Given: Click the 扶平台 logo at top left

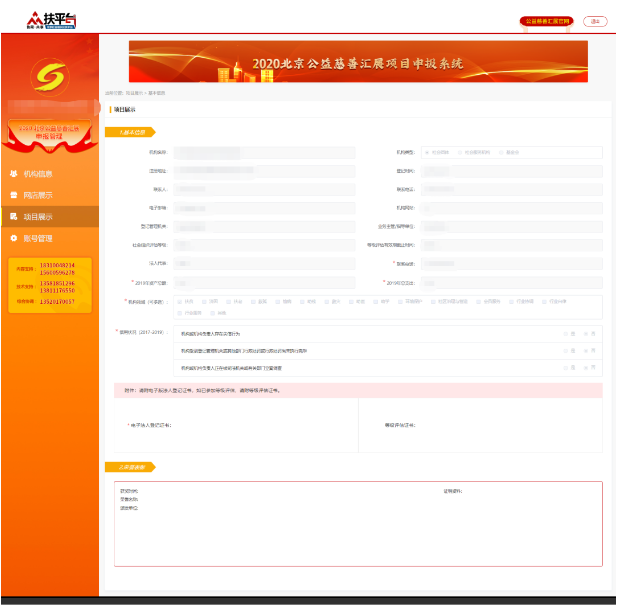Looking at the screenshot, I should coord(51,20).
